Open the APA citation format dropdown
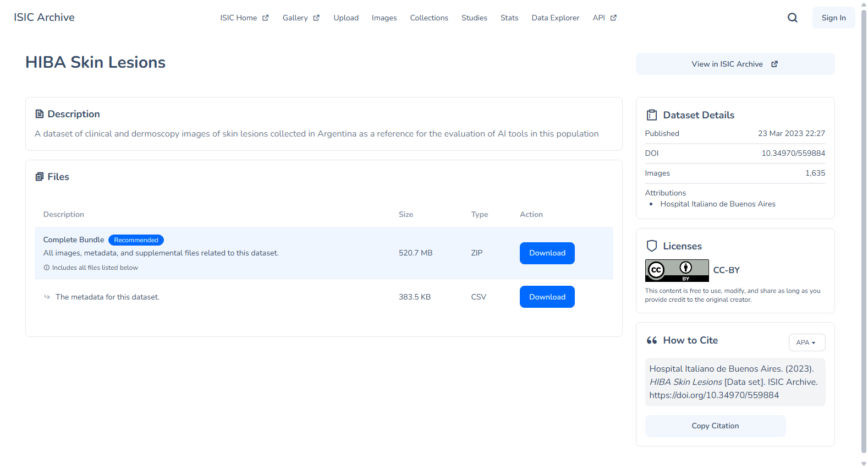This screenshot has width=868, height=468. (x=807, y=342)
